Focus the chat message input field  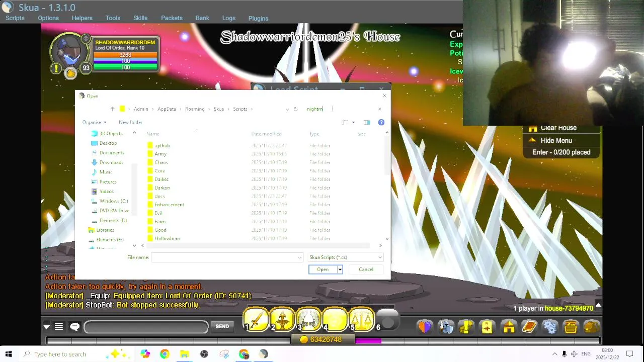pyautogui.click(x=146, y=327)
